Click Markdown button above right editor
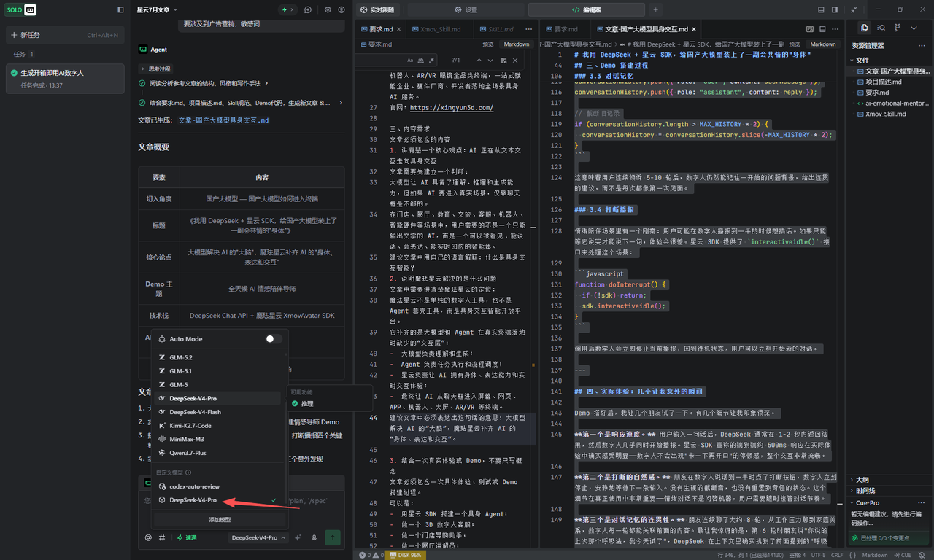This screenshot has height=560, width=934. pos(823,44)
